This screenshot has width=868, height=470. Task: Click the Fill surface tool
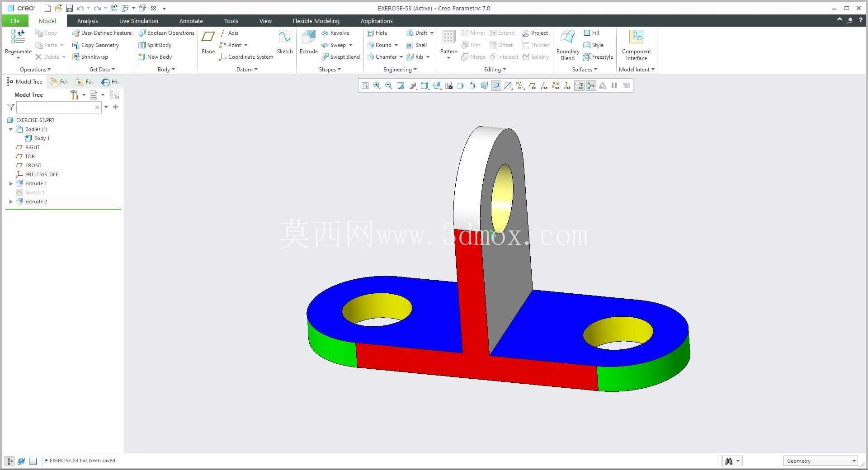pos(591,33)
